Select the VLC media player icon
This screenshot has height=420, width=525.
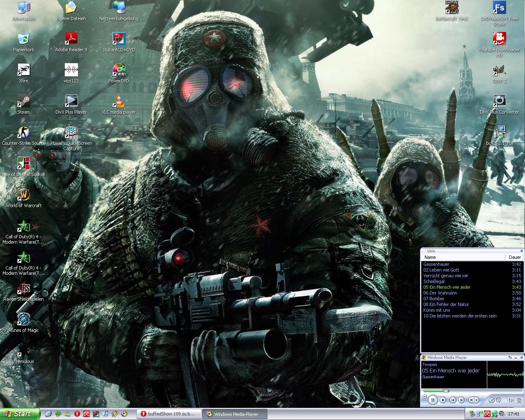pos(119,105)
